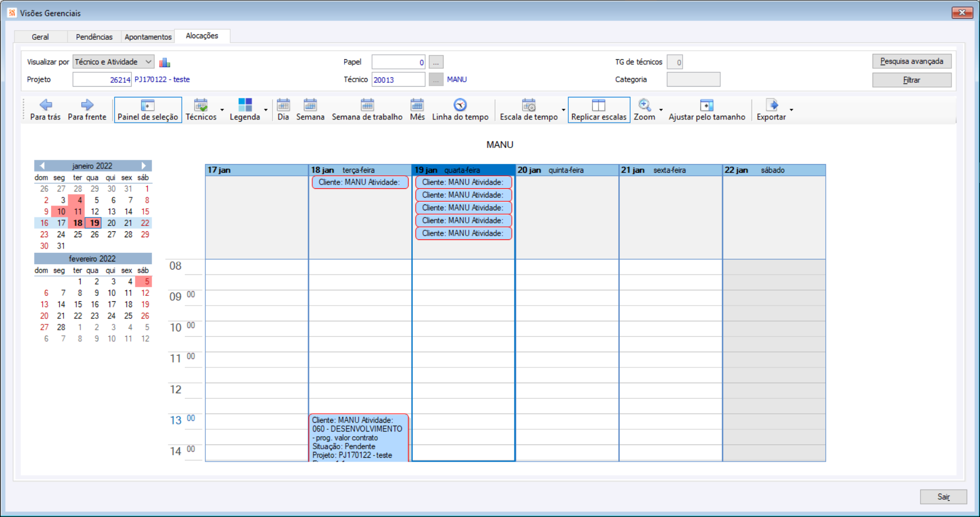Open the Apontamentos tab

coord(148,37)
